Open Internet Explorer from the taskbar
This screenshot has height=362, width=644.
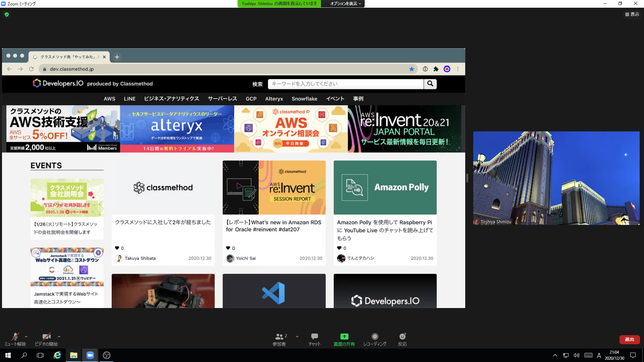57,355
